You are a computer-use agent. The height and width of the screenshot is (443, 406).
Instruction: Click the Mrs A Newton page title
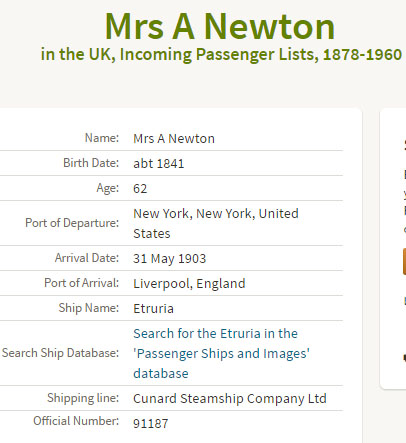point(220,27)
